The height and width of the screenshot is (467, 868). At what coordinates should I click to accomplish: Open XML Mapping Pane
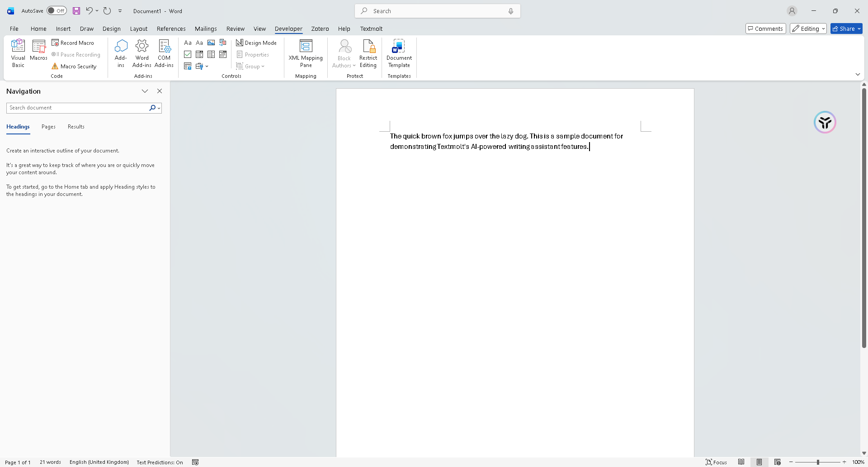[x=306, y=53]
